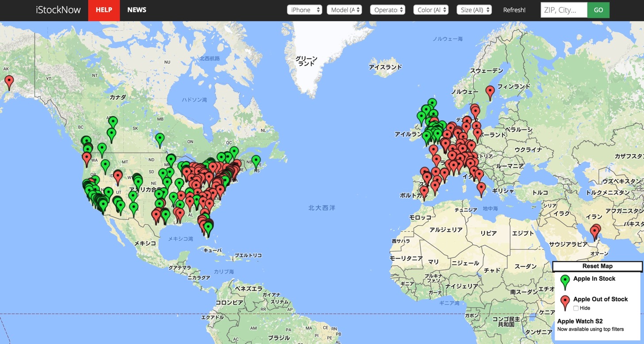This screenshot has height=344, width=644.
Task: Click the Refresh! link
Action: tap(514, 10)
